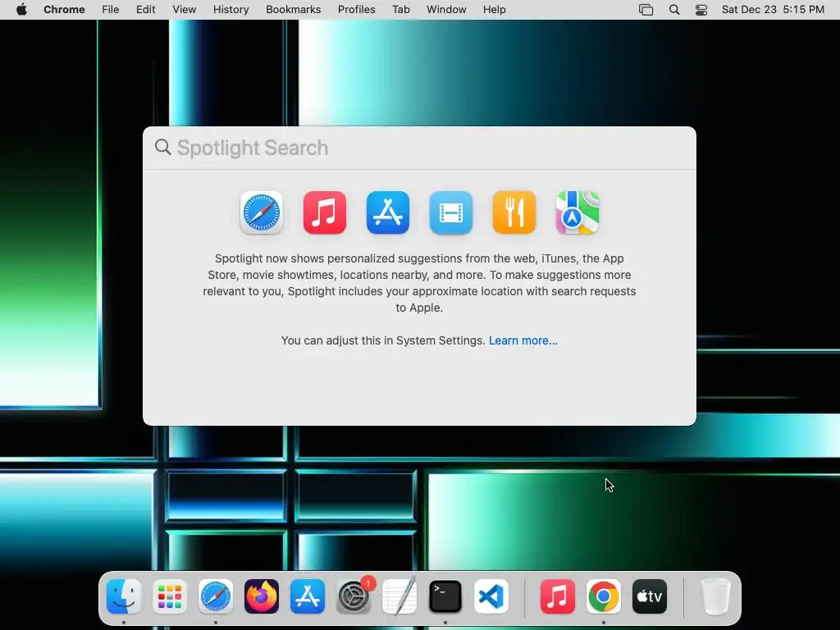The height and width of the screenshot is (630, 840).
Task: Click the Stage Manager menu bar icon
Action: pyautogui.click(x=646, y=10)
